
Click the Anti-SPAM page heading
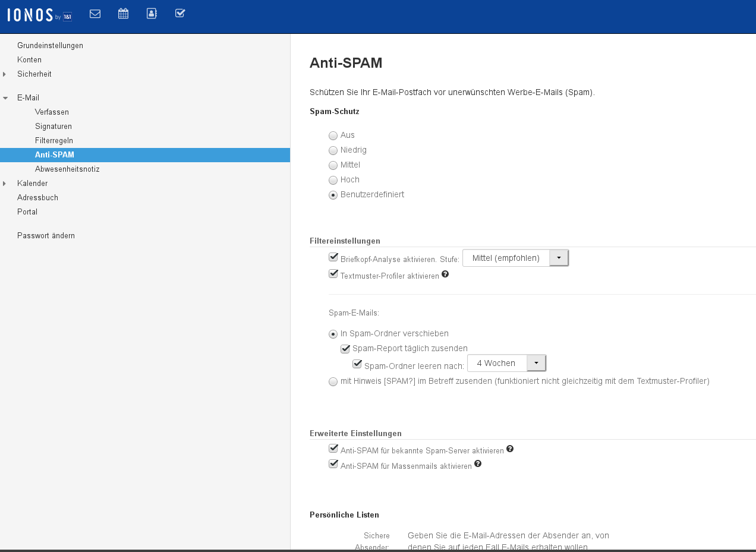coord(346,63)
